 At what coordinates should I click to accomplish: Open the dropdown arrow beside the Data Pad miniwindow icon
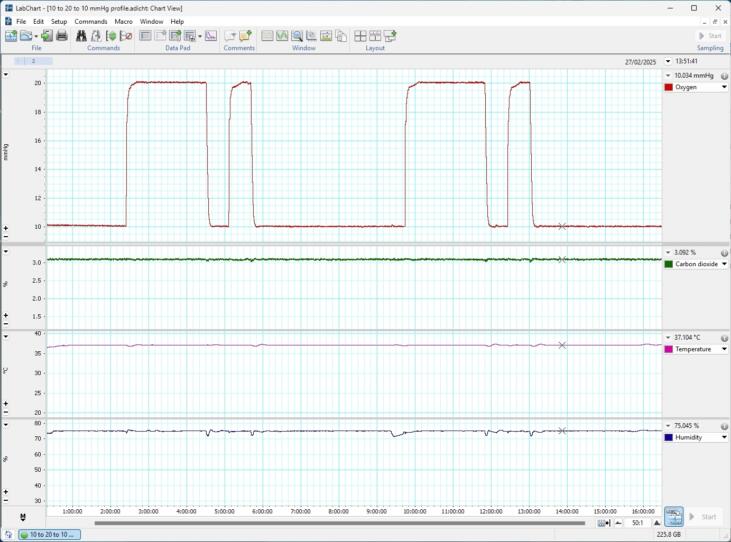click(200, 36)
